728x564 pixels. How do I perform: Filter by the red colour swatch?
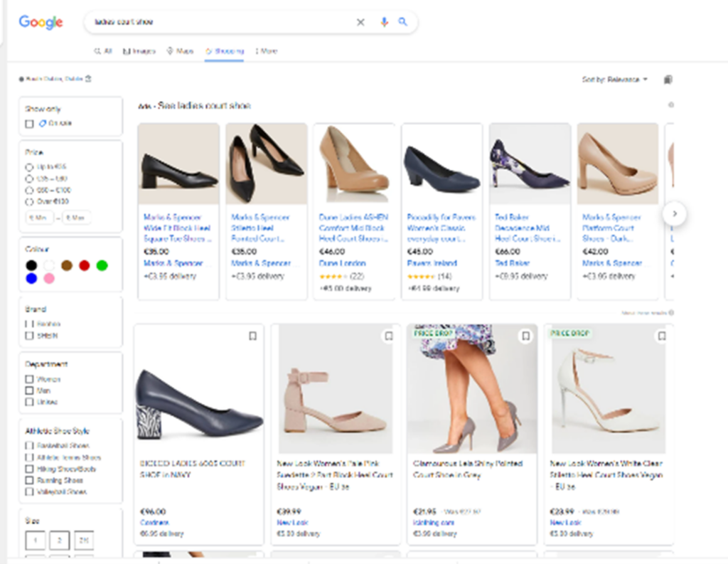point(84,265)
